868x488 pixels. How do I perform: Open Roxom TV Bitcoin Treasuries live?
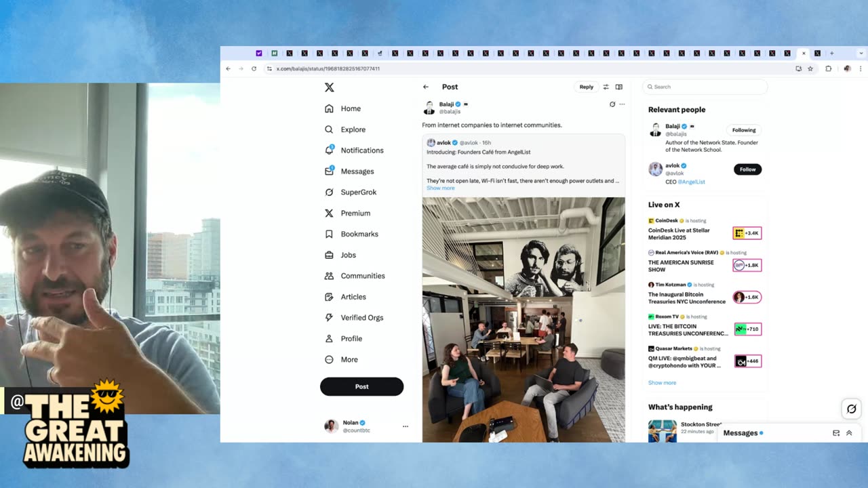pyautogui.click(x=688, y=329)
